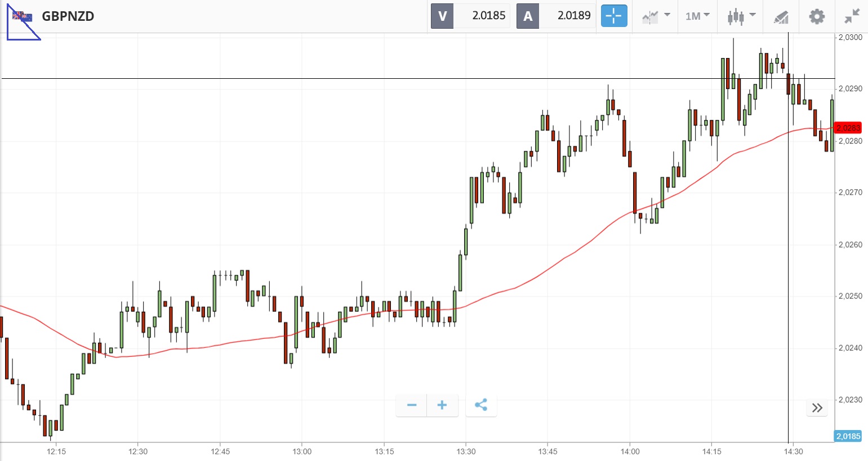Click the GBPNZD symbol name
Image resolution: width=868 pixels, height=461 pixels.
click(x=68, y=16)
